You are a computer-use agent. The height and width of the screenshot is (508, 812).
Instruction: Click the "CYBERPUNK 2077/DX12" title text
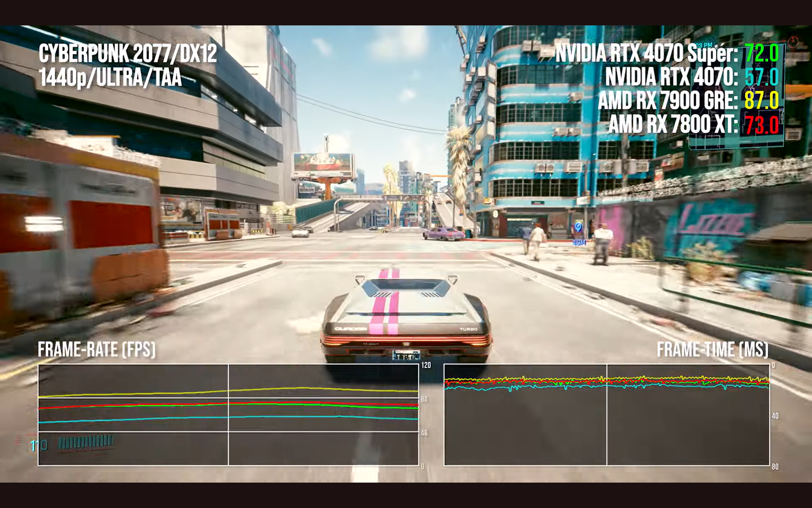(128, 53)
